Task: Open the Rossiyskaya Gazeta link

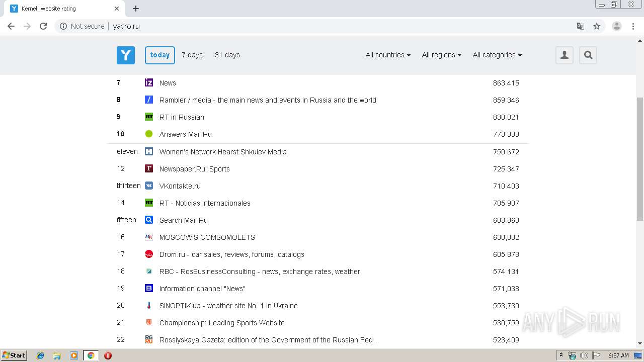Action: 269,340
